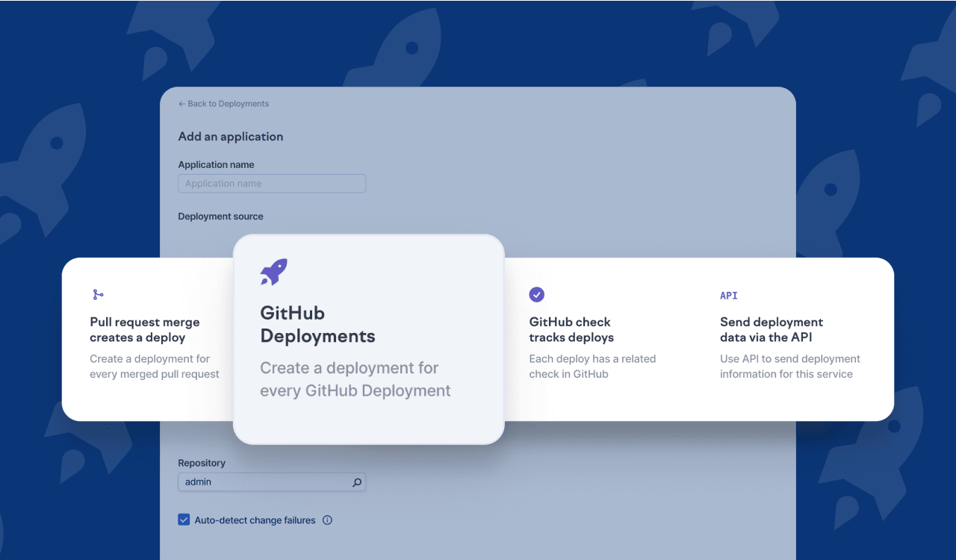Go to Back to Deployments link text

228,104
